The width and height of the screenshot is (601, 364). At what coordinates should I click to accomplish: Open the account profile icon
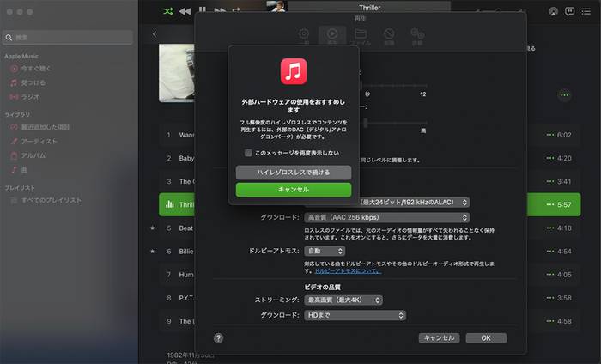(x=553, y=11)
